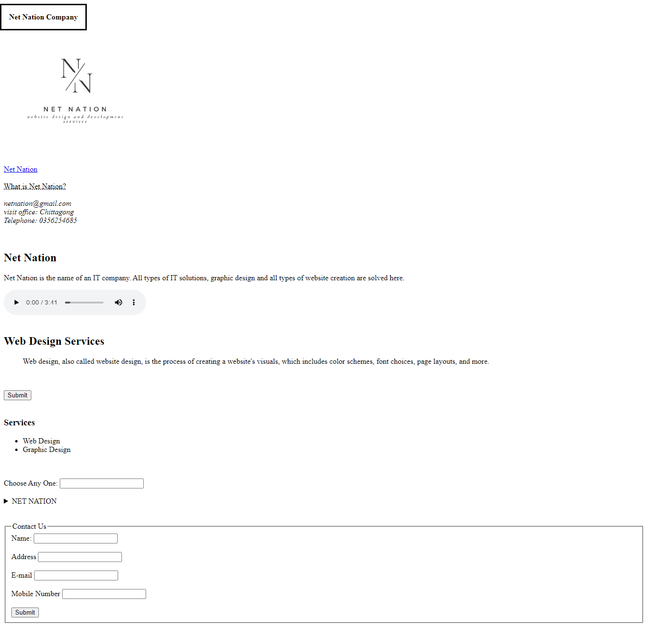Click the disclosure triangle beside NET NATION
648x644 pixels.
[6, 501]
